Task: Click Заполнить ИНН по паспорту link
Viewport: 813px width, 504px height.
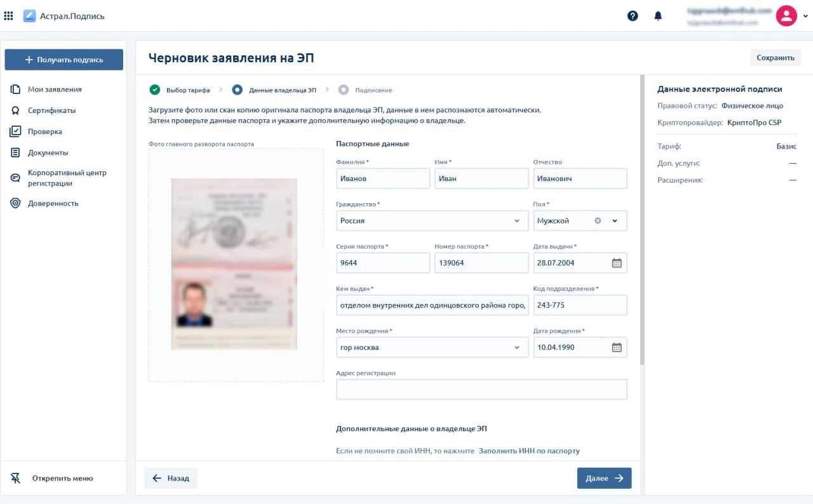Action: coord(529,451)
